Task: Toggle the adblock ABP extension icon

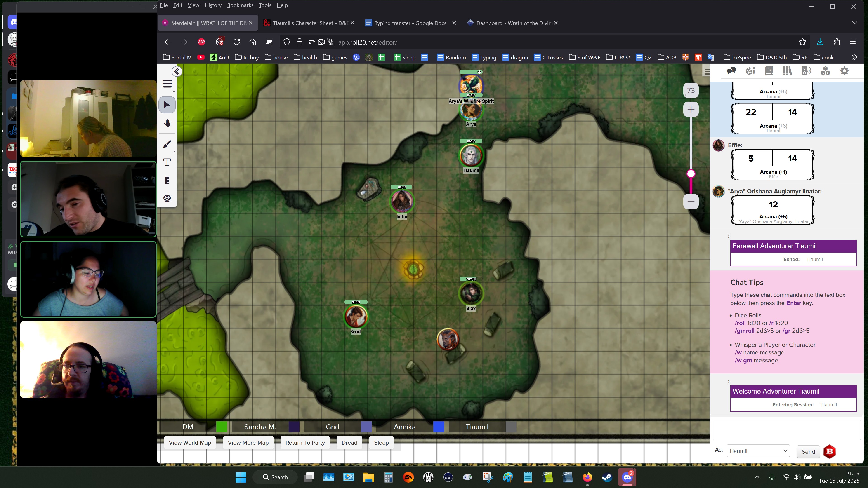Action: click(x=201, y=42)
